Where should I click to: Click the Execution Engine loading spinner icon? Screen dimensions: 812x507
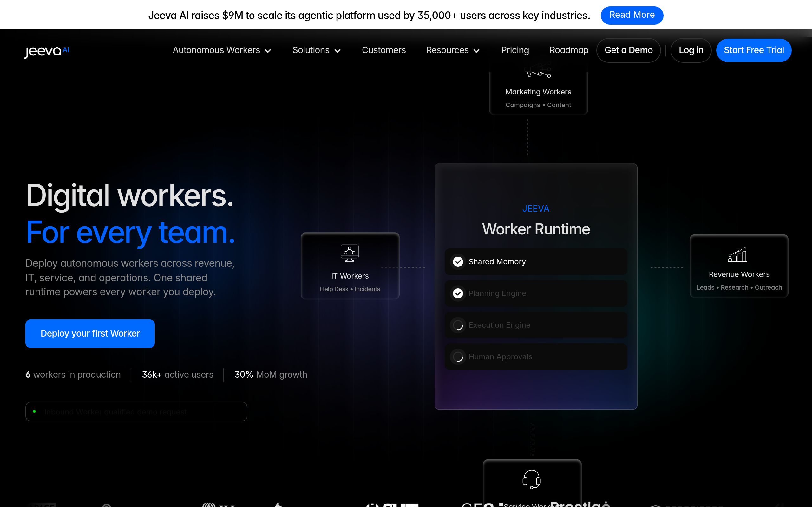(x=458, y=325)
